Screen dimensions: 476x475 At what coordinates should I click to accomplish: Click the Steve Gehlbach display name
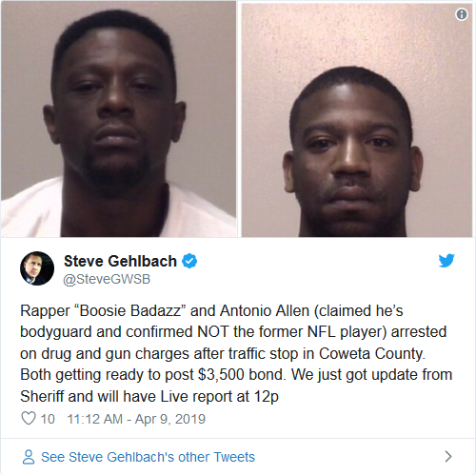(x=120, y=261)
